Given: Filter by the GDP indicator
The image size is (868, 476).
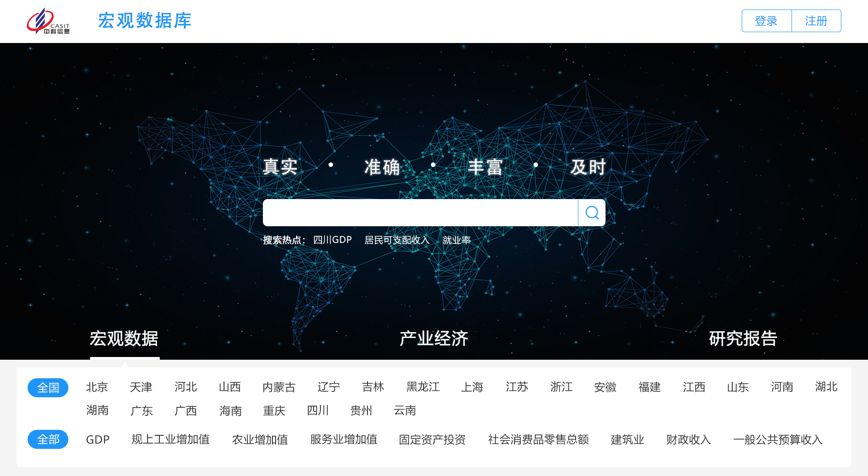Looking at the screenshot, I should point(98,440).
